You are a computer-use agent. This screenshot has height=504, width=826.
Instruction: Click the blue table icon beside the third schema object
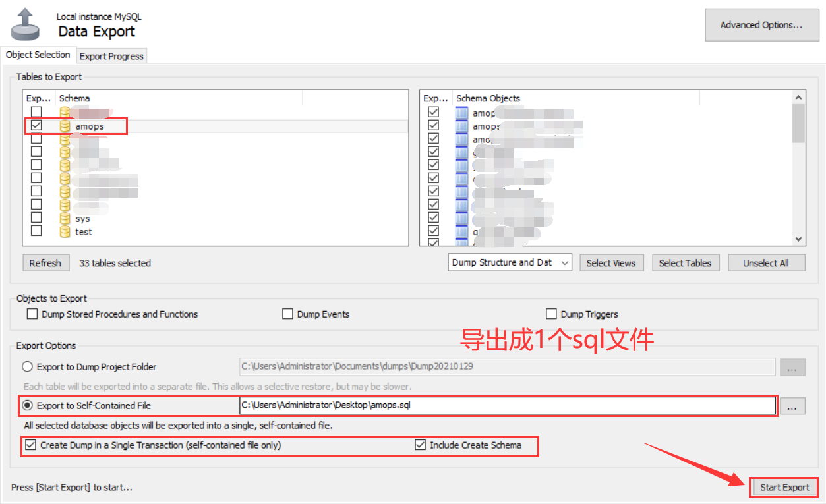click(460, 139)
